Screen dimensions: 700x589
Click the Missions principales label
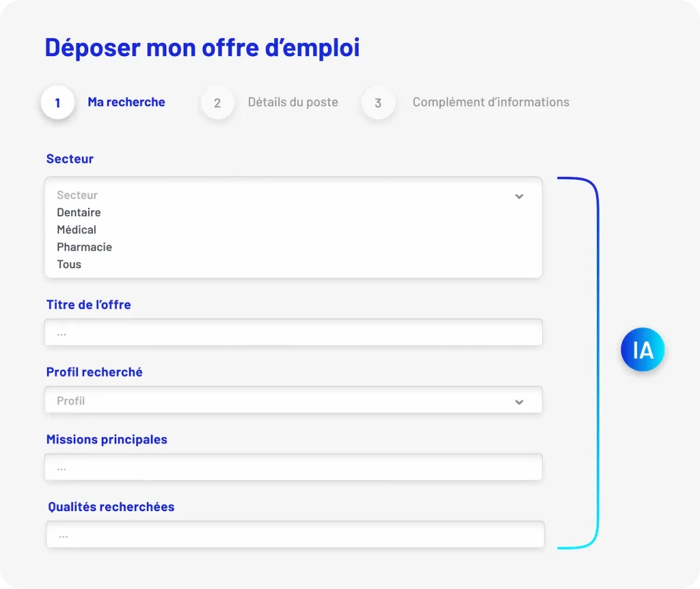coord(107,439)
